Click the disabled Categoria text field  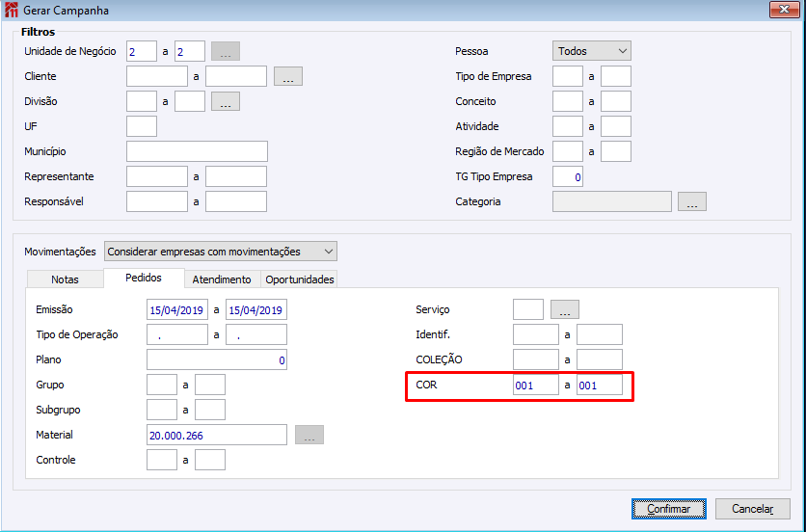[611, 201]
